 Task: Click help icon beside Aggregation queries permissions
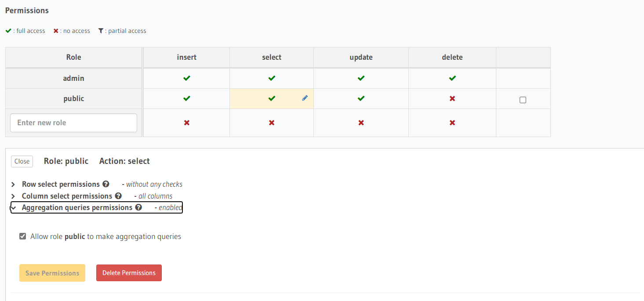click(x=138, y=207)
